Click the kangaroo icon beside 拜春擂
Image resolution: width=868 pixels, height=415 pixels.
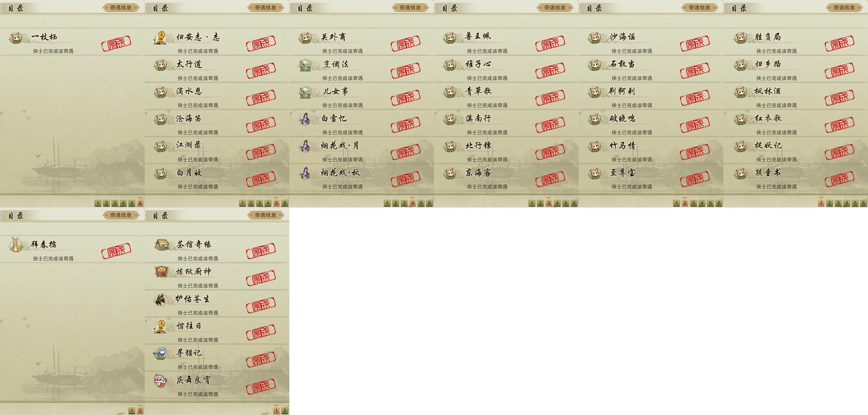[16, 245]
